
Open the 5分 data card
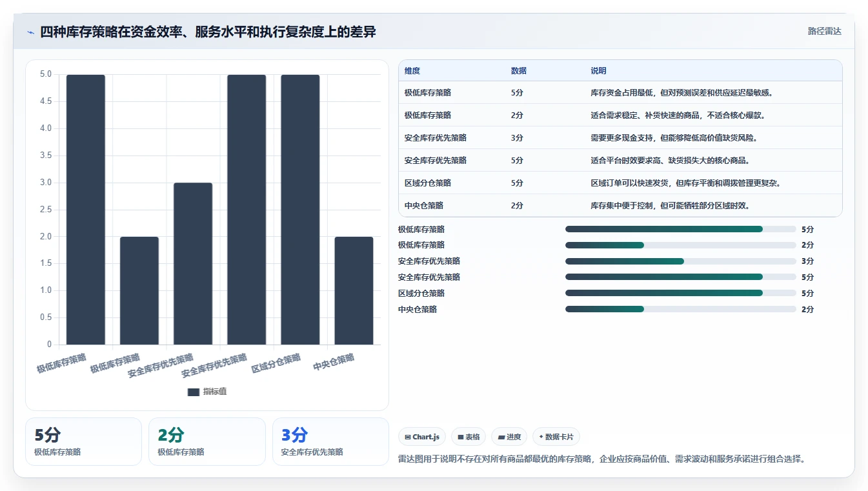[83, 441]
